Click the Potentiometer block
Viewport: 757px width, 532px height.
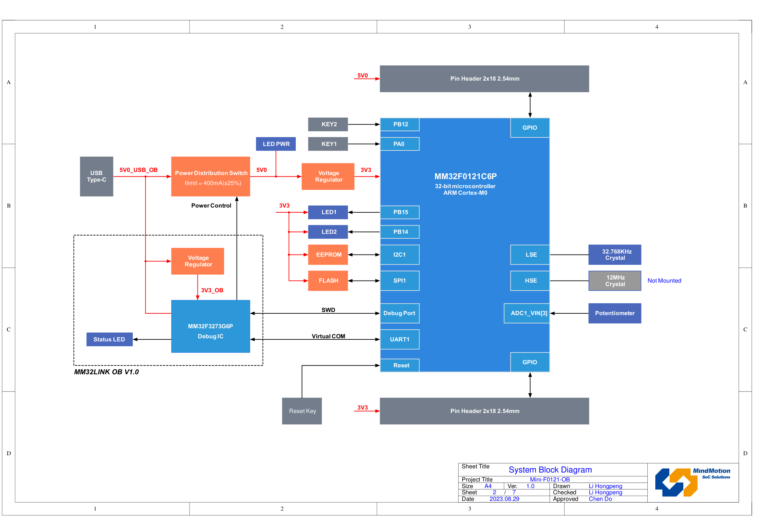pos(615,313)
